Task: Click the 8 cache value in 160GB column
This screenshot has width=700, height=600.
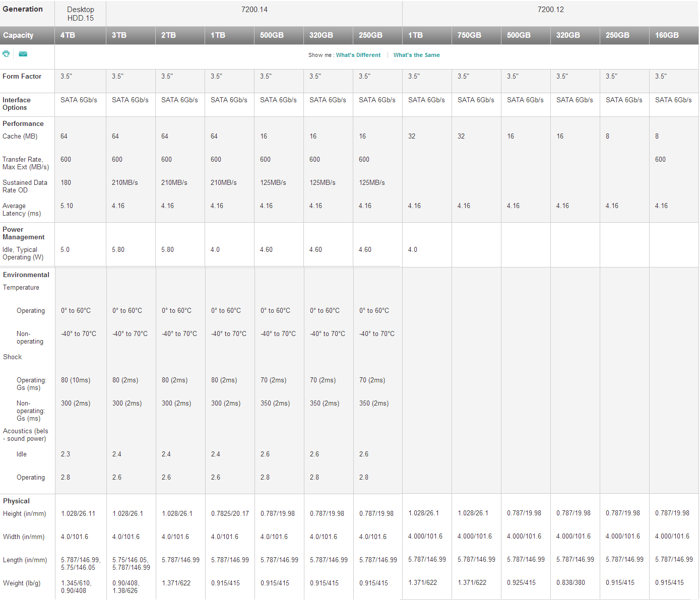Action: (657, 136)
